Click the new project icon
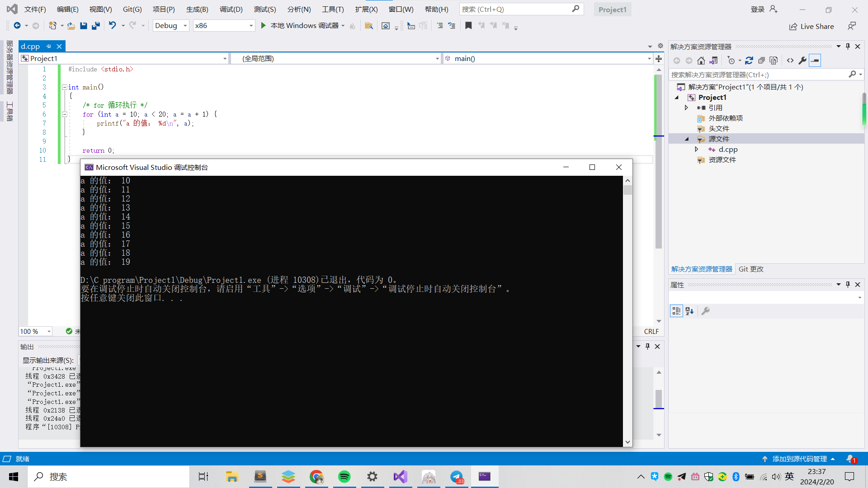This screenshot has height=488, width=868. 53,26
